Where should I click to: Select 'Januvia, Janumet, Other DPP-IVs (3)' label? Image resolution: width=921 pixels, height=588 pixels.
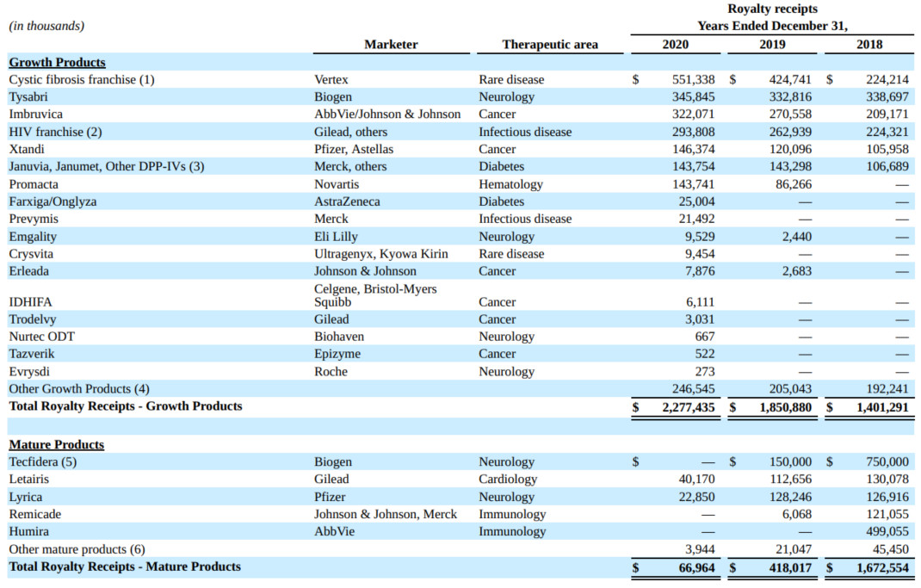(x=107, y=166)
